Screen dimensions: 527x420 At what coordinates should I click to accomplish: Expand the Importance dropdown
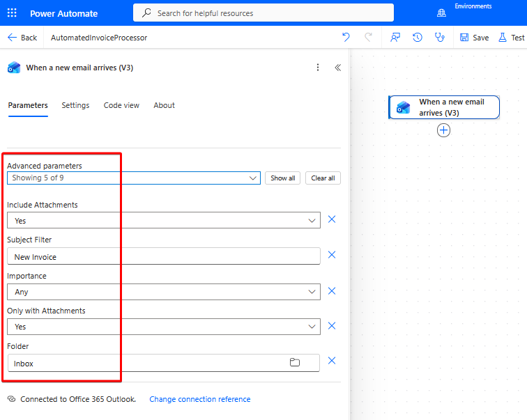pos(164,292)
